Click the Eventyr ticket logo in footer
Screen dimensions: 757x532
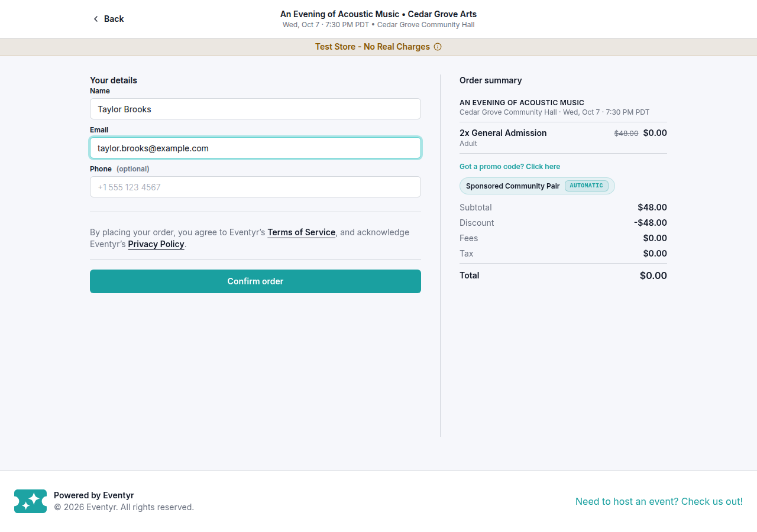point(30,501)
